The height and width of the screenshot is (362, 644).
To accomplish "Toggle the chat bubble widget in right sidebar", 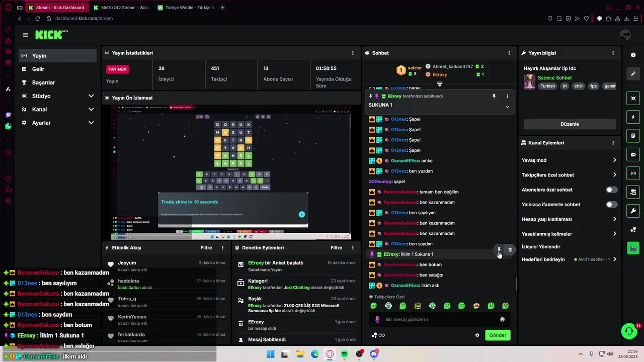I will point(633,155).
